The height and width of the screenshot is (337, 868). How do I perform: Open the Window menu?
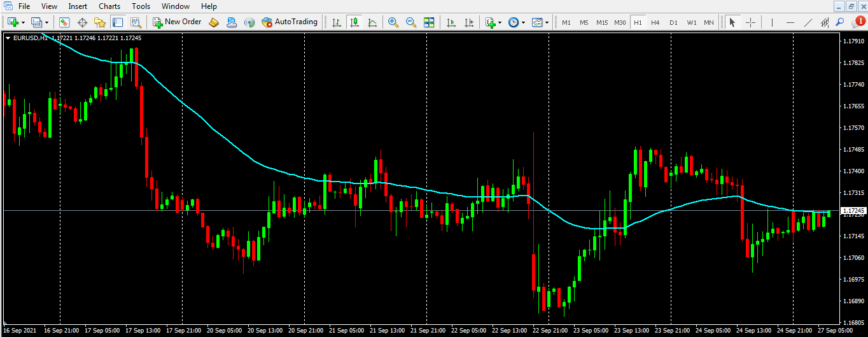pos(176,6)
